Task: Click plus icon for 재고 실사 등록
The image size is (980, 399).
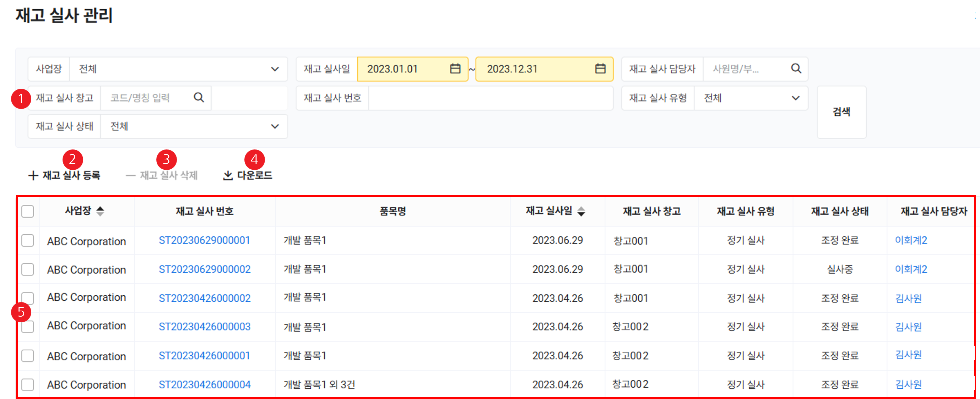Action: pyautogui.click(x=33, y=175)
